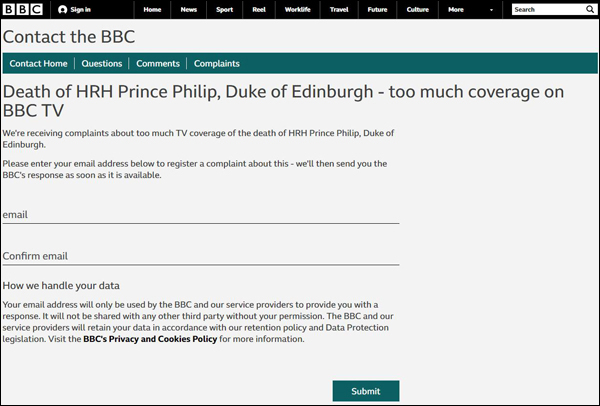Open the Comments tab
The height and width of the screenshot is (406, 600).
pyautogui.click(x=158, y=64)
